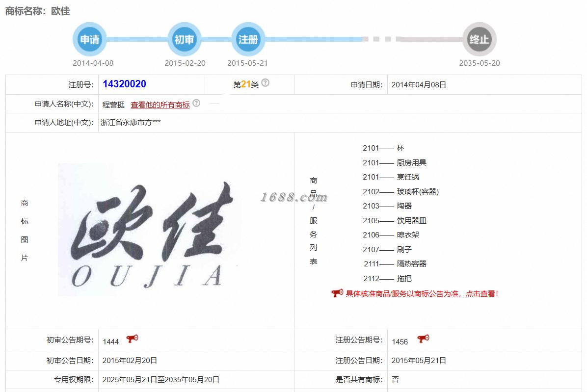Click the megaphone icon before 具体核准商品
This screenshot has height=392, width=587.
pyautogui.click(x=337, y=293)
